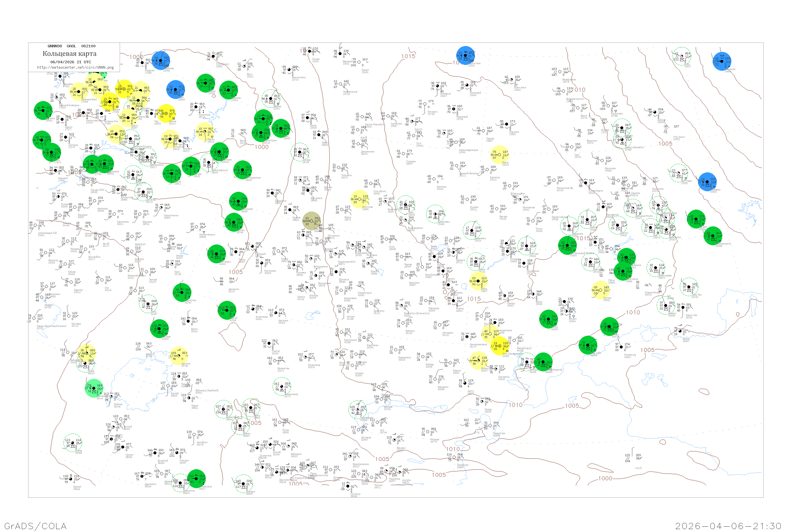Click the olive Makushino station marker

(311, 221)
